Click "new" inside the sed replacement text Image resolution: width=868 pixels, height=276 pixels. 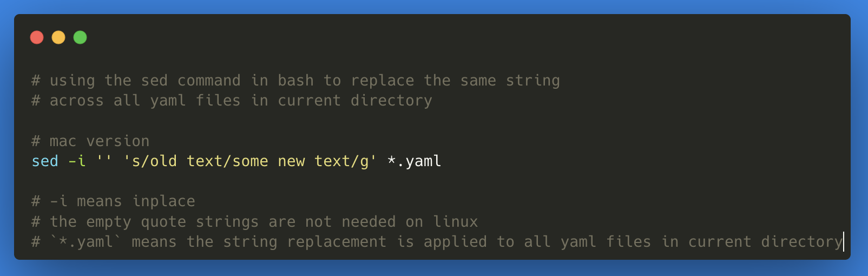point(291,161)
